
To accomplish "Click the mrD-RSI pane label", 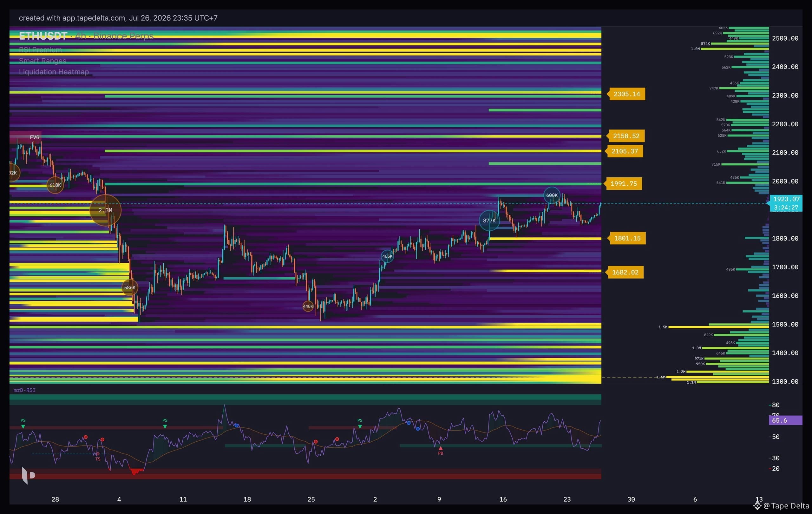I will 25,390.
